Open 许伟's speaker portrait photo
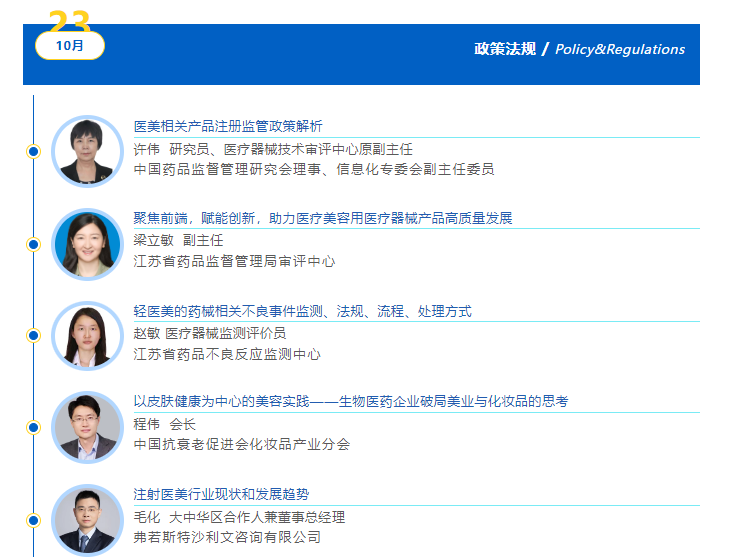This screenshot has width=732, height=558. pyautogui.click(x=87, y=151)
